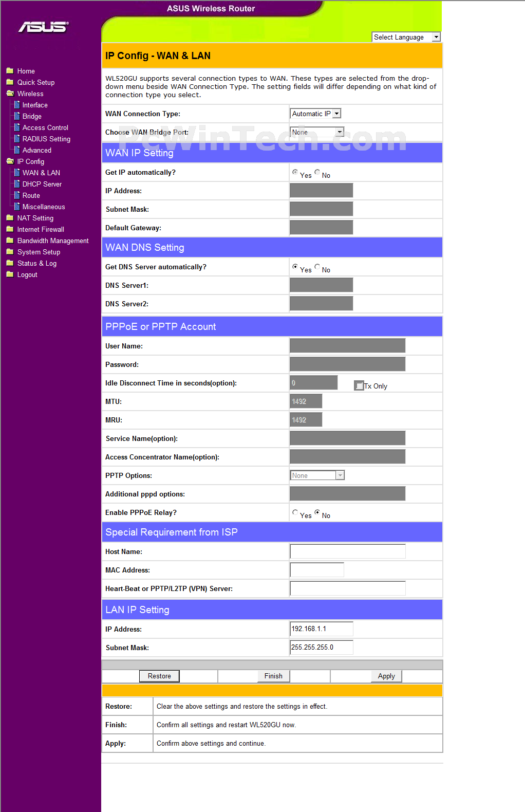Click the page icon beside WAN & LAN

point(17,172)
